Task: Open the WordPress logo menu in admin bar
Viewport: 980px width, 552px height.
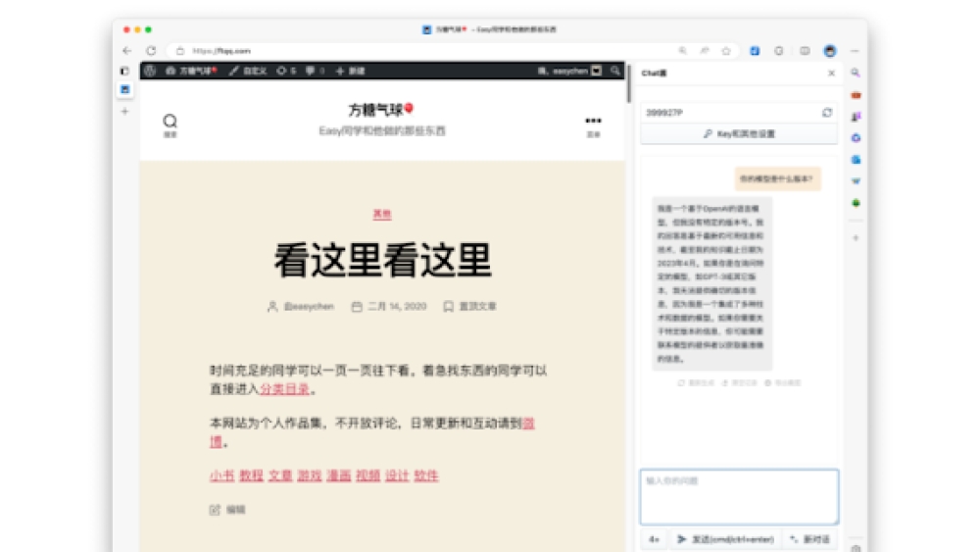Action: 150,71
